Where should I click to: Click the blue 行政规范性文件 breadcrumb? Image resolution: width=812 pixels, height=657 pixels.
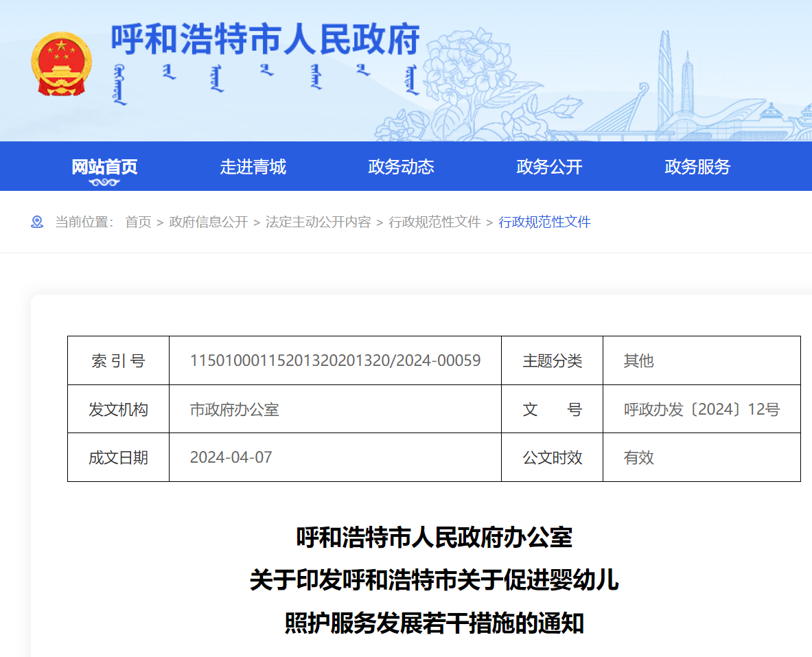click(x=544, y=222)
